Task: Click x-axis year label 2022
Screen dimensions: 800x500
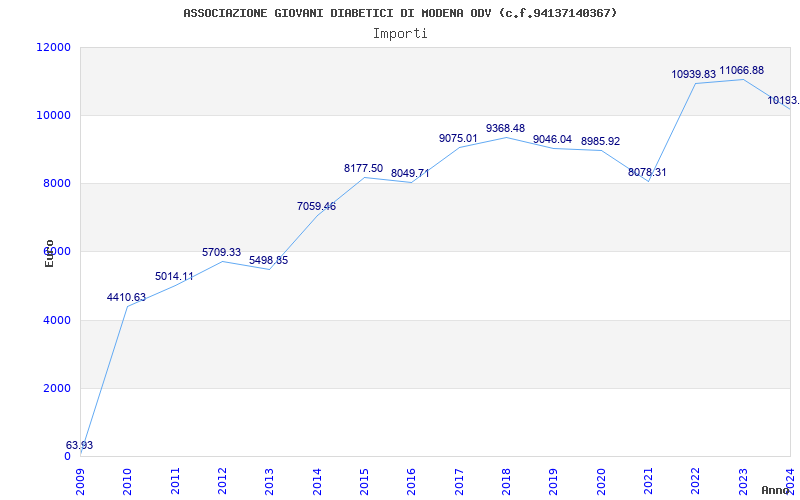Action: (695, 481)
